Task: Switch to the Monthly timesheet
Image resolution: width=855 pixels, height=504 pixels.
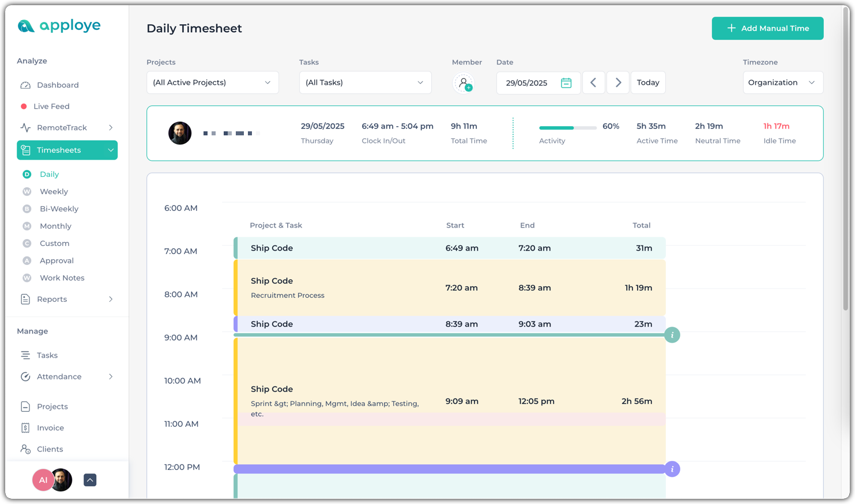Action: 55,226
